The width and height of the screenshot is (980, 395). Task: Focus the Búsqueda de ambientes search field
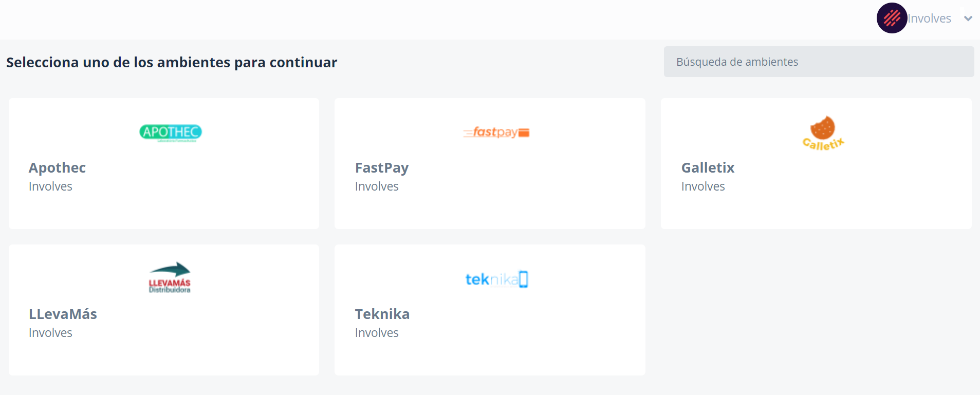818,62
